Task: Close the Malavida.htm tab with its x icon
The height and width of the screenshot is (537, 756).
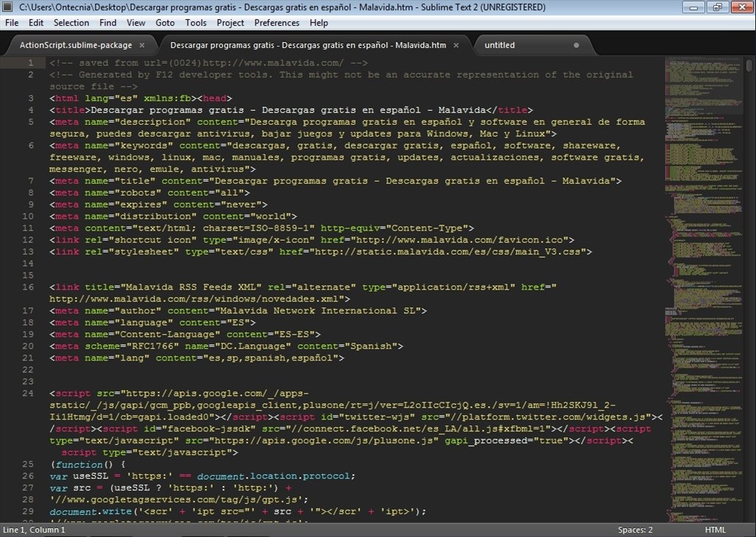Action: point(456,44)
